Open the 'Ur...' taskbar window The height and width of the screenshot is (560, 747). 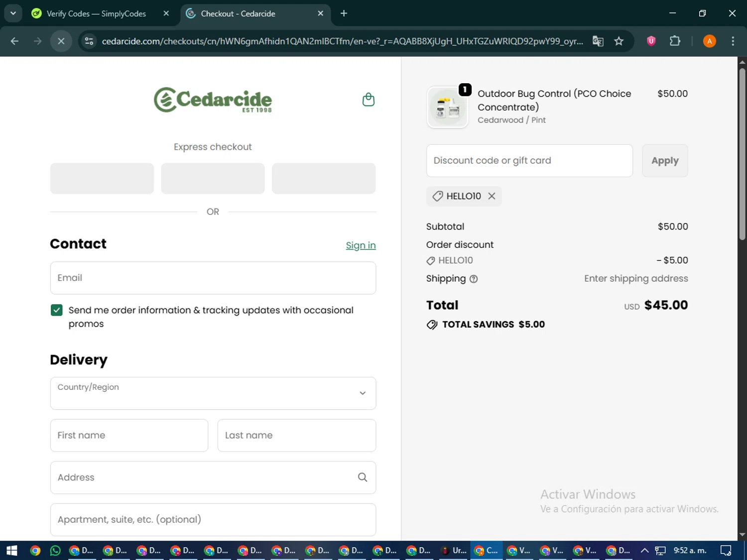click(454, 551)
